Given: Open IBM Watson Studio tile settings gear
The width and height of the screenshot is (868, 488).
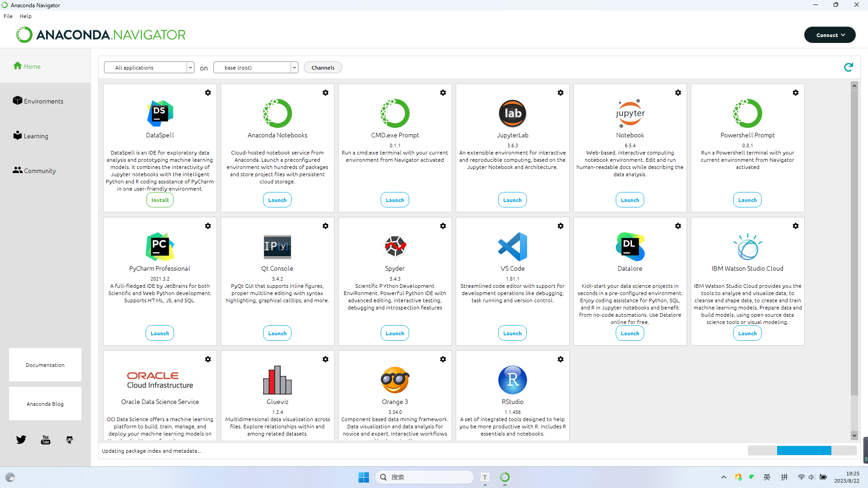Looking at the screenshot, I should [x=796, y=226].
